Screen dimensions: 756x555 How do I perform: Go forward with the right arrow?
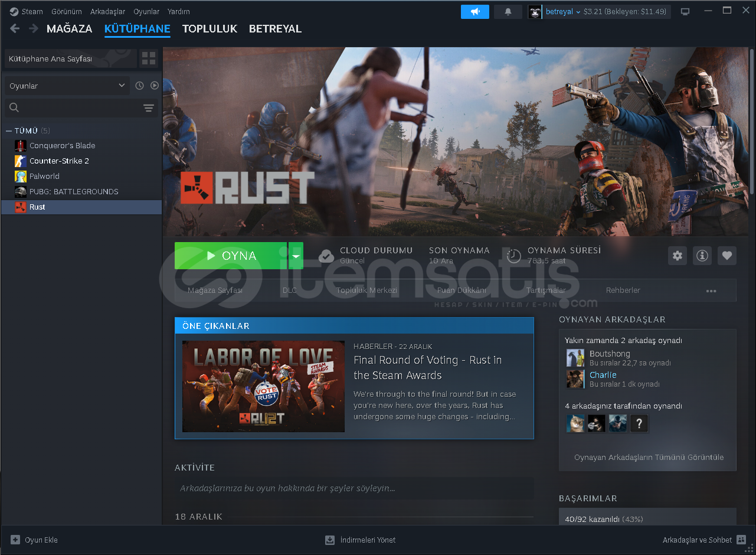click(34, 28)
